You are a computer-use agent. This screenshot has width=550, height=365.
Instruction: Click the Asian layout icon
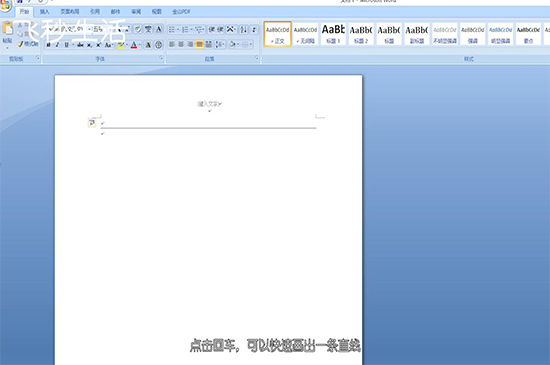[230, 29]
